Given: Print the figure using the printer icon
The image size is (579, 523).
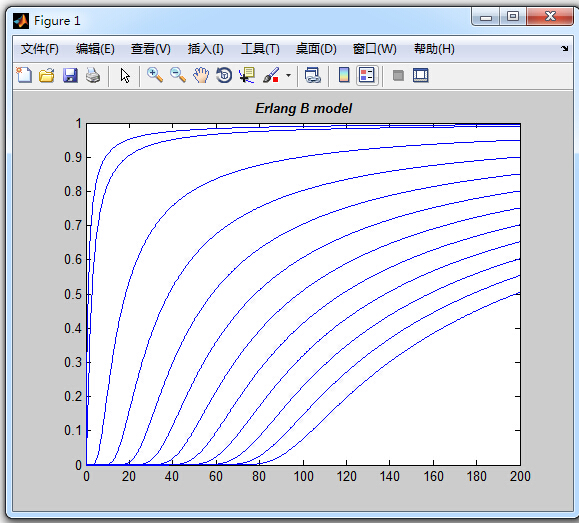Looking at the screenshot, I should point(93,75).
